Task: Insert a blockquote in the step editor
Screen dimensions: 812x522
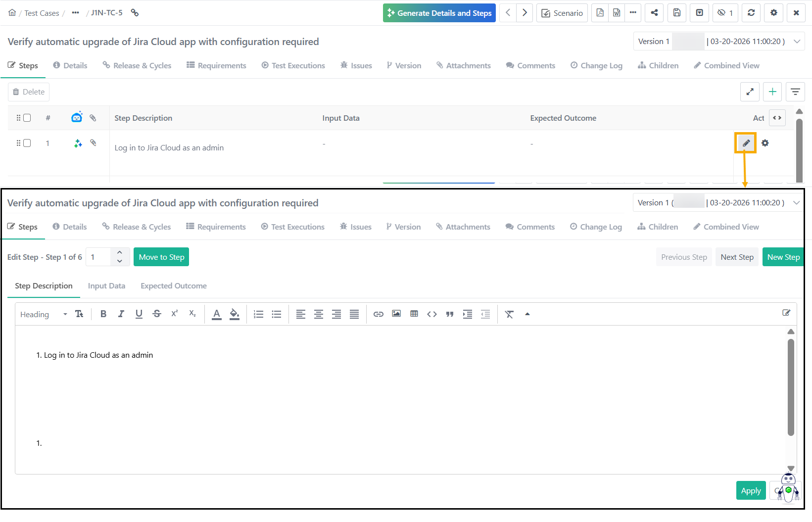Action: [450, 314]
